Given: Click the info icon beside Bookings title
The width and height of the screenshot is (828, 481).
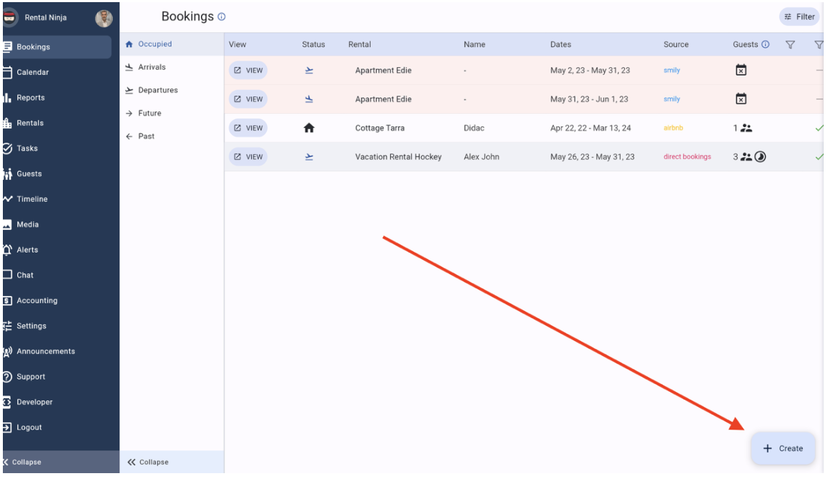Looking at the screenshot, I should pos(221,17).
